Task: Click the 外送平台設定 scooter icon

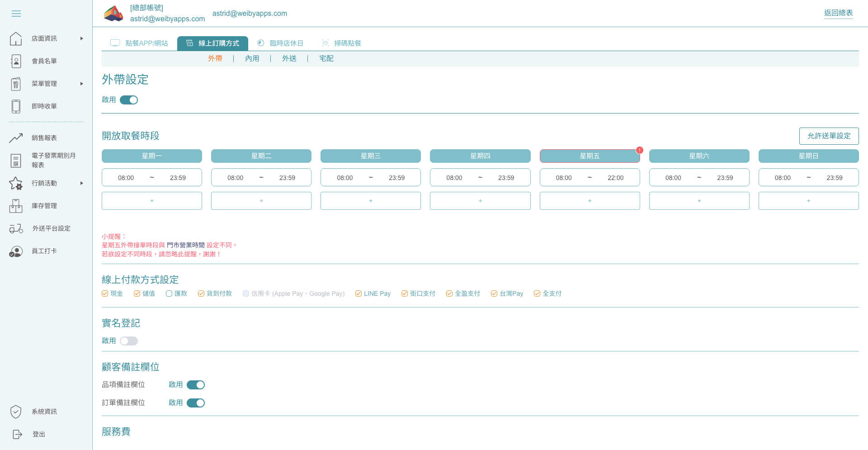Action: click(16, 228)
